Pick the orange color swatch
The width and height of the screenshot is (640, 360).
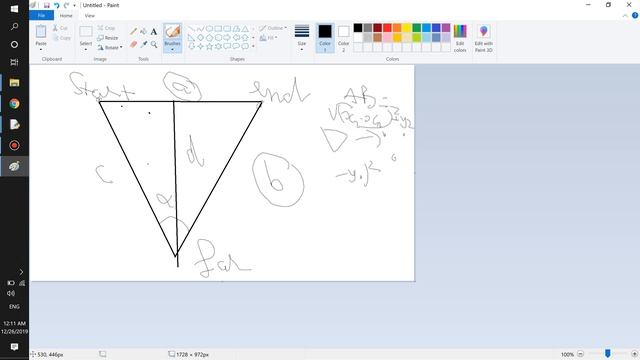point(397,28)
